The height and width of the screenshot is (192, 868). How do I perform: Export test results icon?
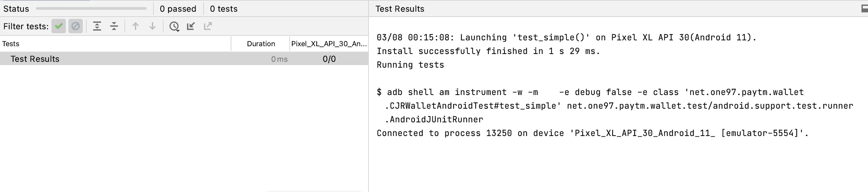[208, 26]
